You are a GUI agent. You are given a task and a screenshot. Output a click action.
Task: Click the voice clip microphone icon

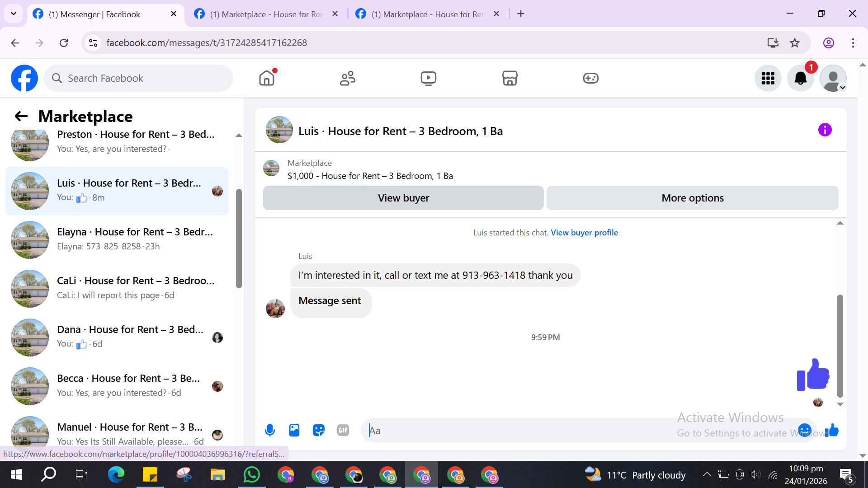pos(270,430)
